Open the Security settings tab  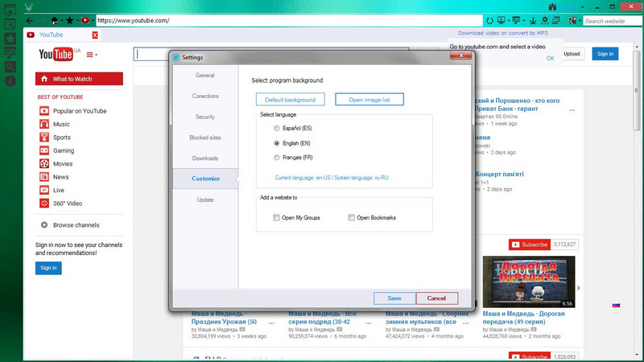tap(205, 117)
